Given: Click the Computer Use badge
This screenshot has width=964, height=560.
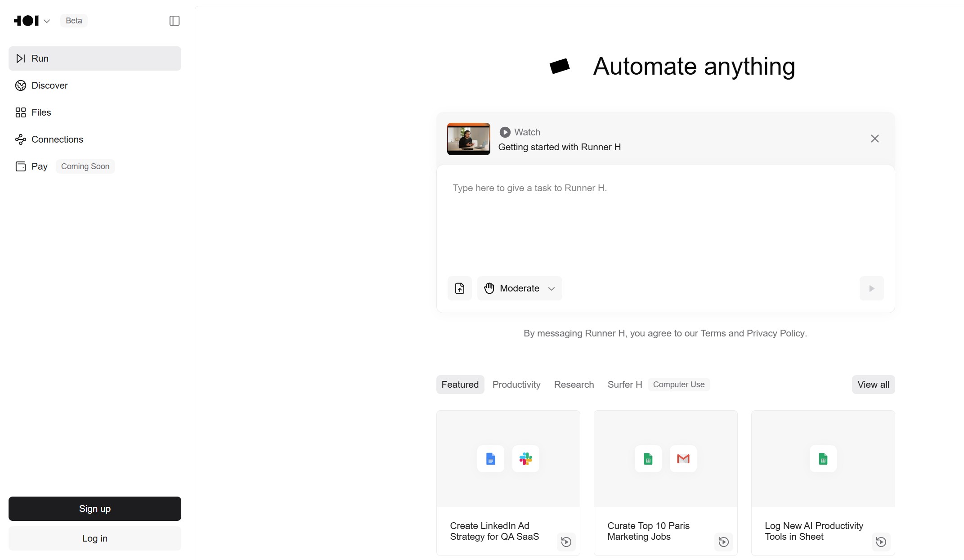Looking at the screenshot, I should pos(679,385).
